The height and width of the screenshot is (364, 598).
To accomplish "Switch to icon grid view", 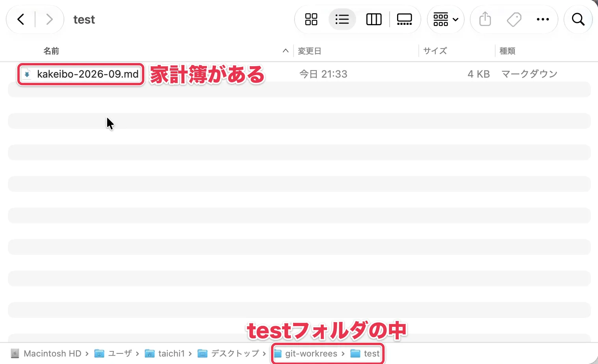I will coord(311,19).
